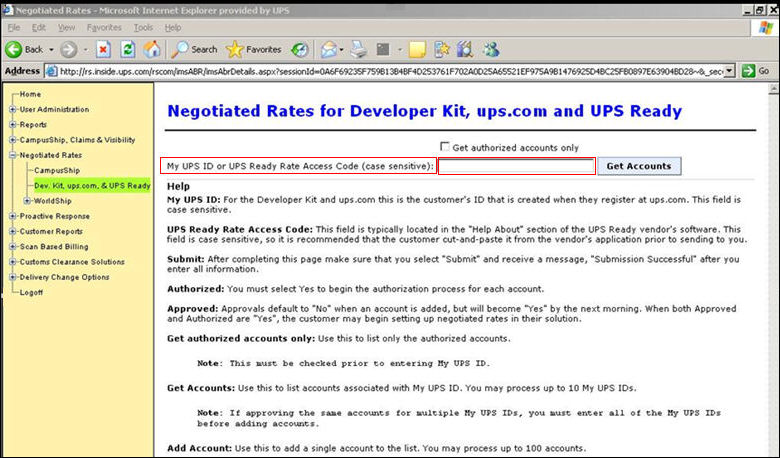This screenshot has width=780, height=458.
Task: Open the Mail icon dropdown arrow
Action: (341, 50)
